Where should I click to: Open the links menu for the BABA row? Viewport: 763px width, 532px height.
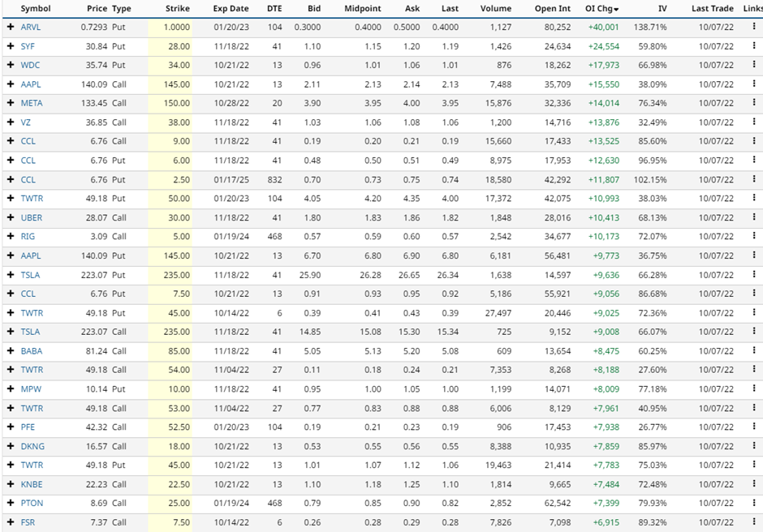pos(754,350)
